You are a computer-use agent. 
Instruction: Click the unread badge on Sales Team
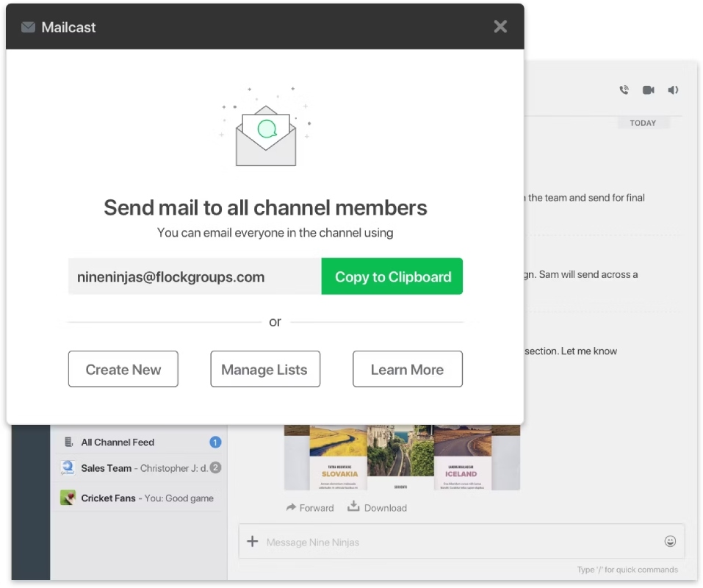[216, 467]
